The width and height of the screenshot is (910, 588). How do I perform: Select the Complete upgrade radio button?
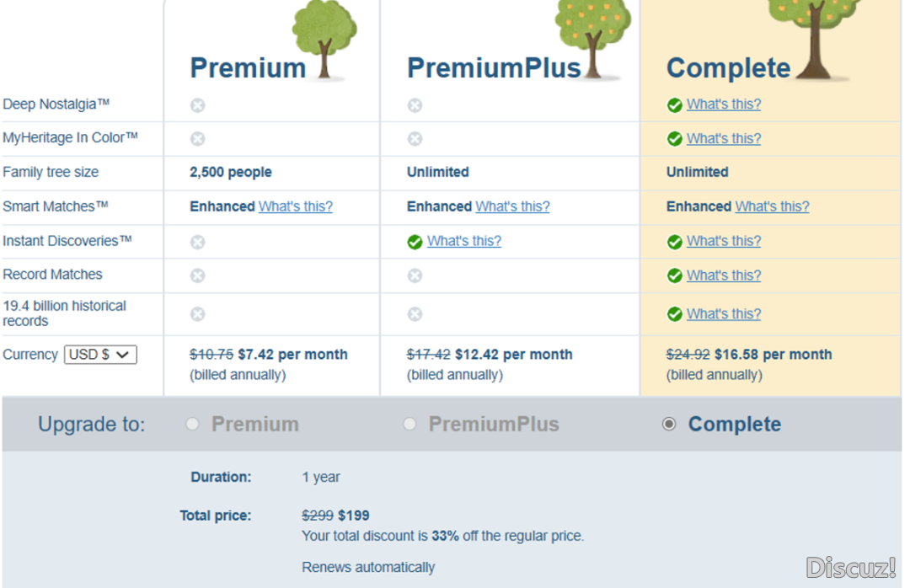(669, 425)
